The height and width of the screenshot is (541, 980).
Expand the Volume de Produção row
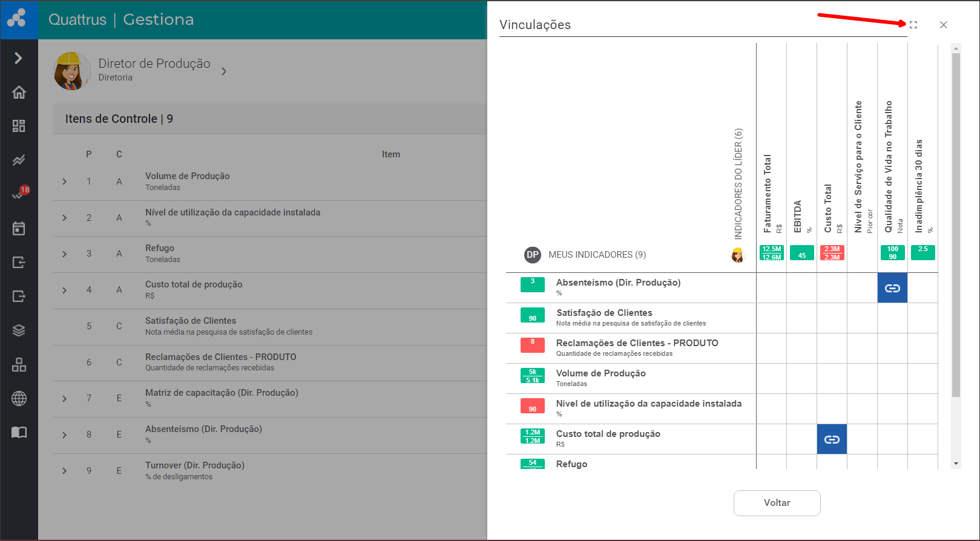65,182
